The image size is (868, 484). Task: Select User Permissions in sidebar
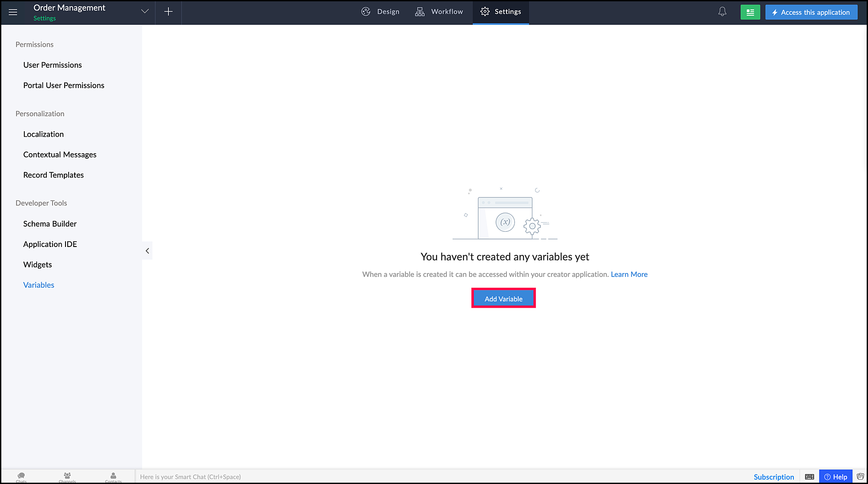pos(53,65)
